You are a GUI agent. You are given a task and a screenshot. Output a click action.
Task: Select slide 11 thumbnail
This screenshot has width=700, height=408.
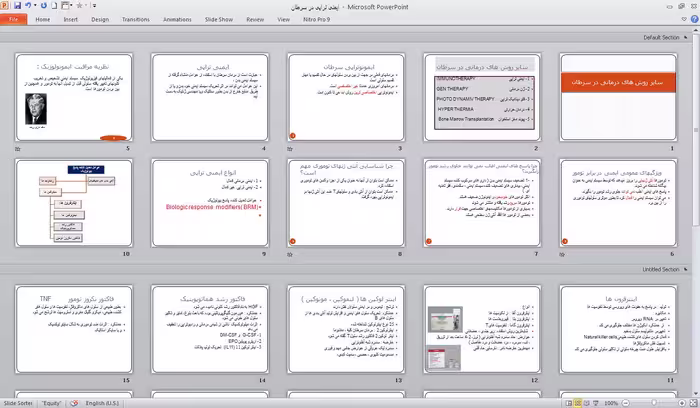click(618, 329)
